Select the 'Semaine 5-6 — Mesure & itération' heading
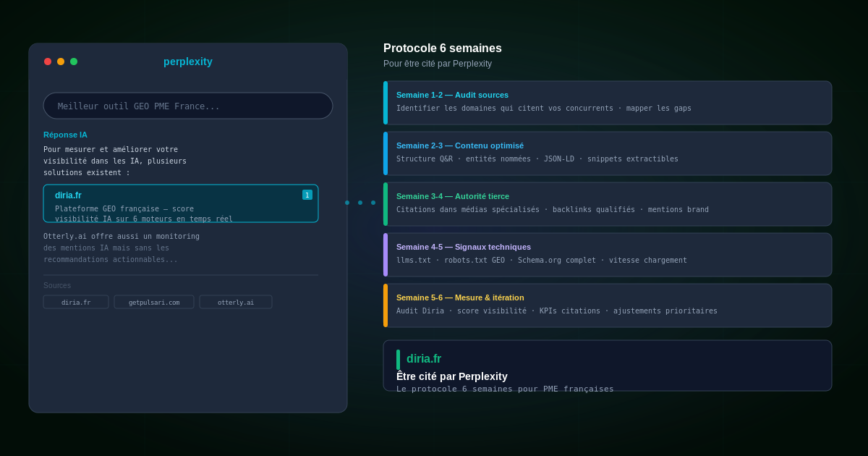 (460, 297)
